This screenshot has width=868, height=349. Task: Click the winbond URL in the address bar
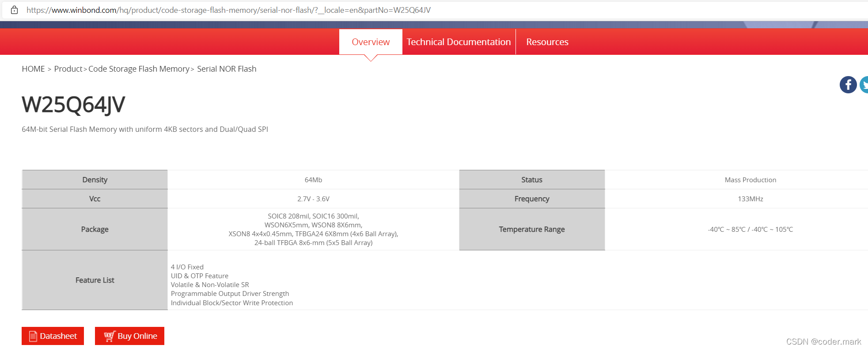(x=228, y=10)
